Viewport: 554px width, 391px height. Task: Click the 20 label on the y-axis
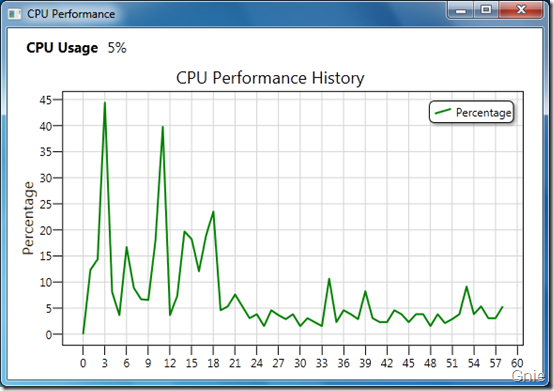pyautogui.click(x=46, y=230)
